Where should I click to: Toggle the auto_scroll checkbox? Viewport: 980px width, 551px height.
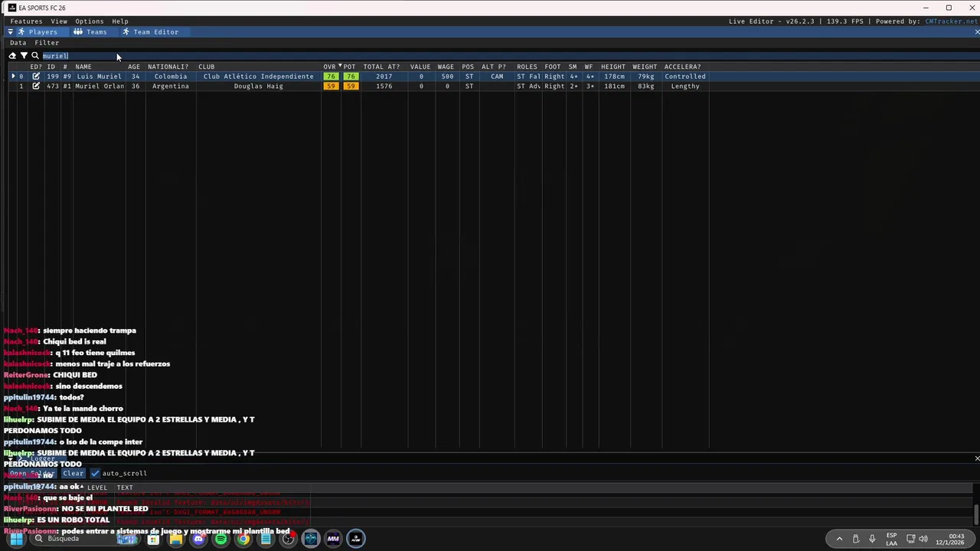96,474
